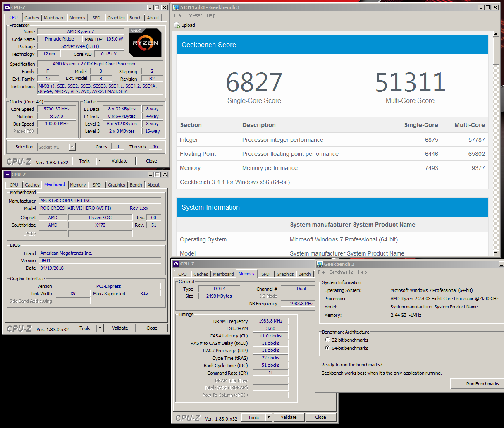Switch to Caches tab in the CPU-Z CPU window
Image resolution: width=504 pixels, height=428 pixels.
coord(32,18)
